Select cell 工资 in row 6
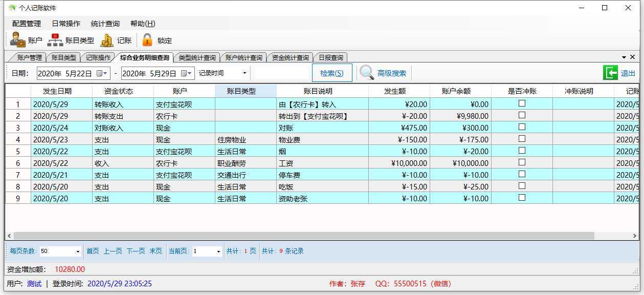 pos(322,163)
